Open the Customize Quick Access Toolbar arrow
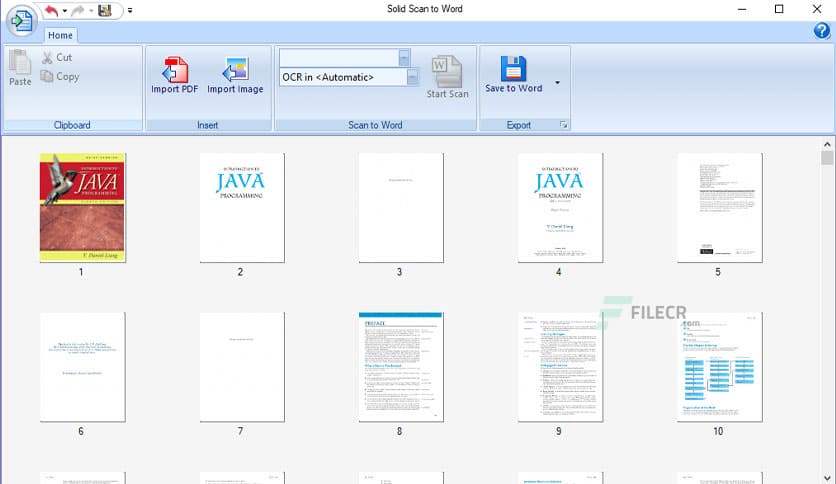This screenshot has width=836, height=484. click(130, 10)
